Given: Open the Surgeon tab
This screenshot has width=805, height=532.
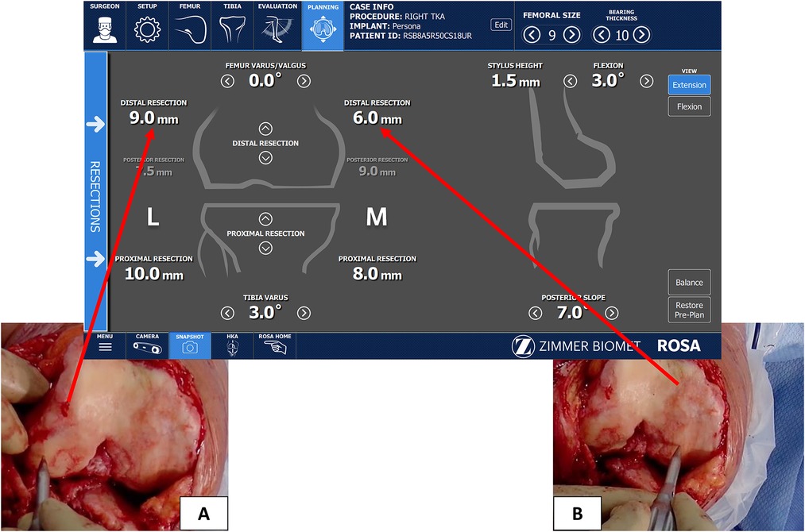Looking at the screenshot, I should [105, 25].
